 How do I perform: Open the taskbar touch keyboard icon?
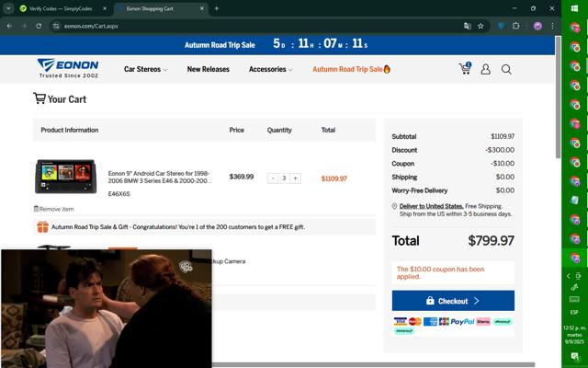click(x=574, y=299)
